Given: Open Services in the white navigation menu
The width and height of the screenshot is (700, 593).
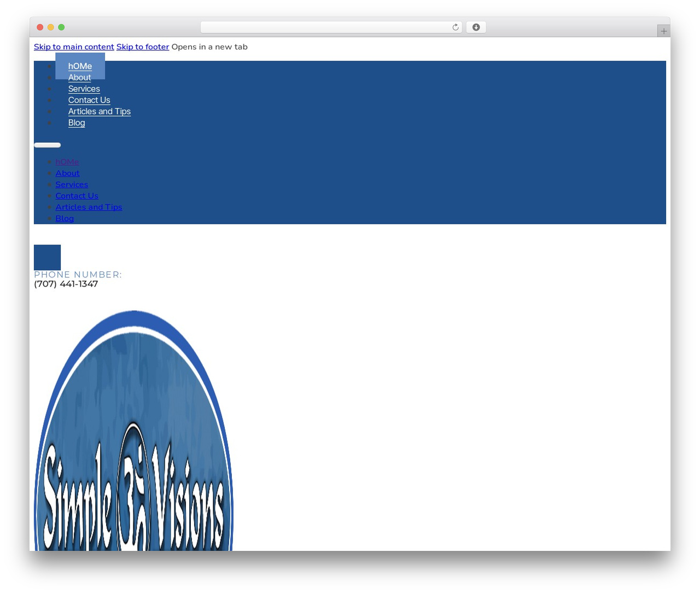Looking at the screenshot, I should point(84,89).
